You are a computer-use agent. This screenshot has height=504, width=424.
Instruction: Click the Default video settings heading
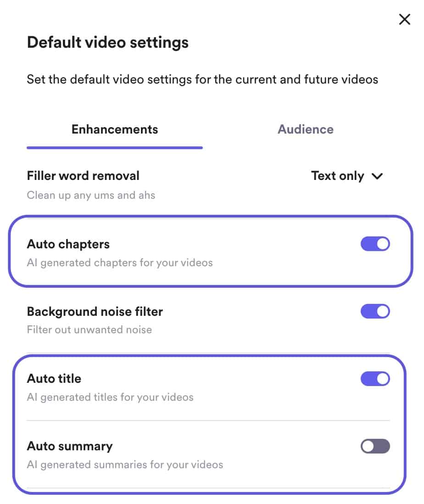click(108, 43)
